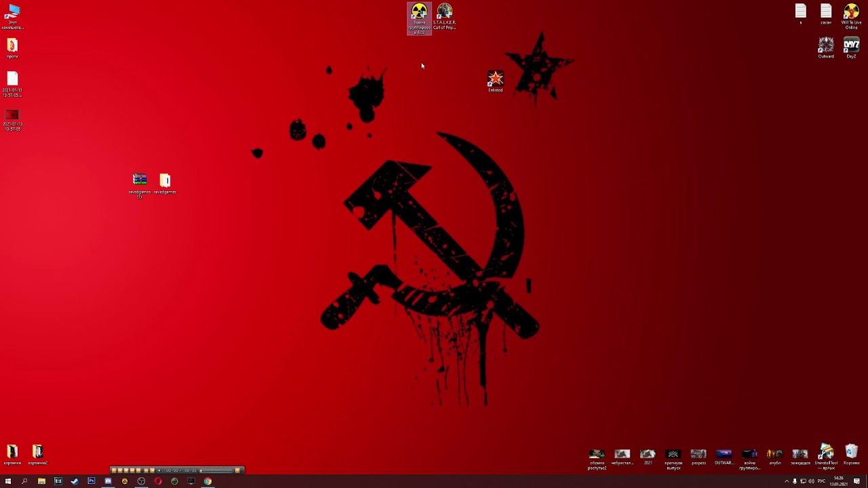Select the 'анубл' video file on the desktop
This screenshot has height=488, width=868.
[775, 456]
